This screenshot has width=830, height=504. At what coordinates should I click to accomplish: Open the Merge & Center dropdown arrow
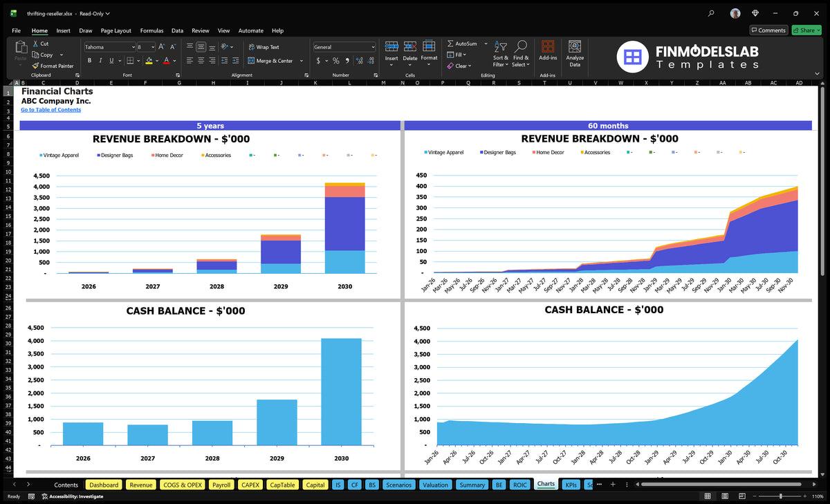(x=302, y=61)
